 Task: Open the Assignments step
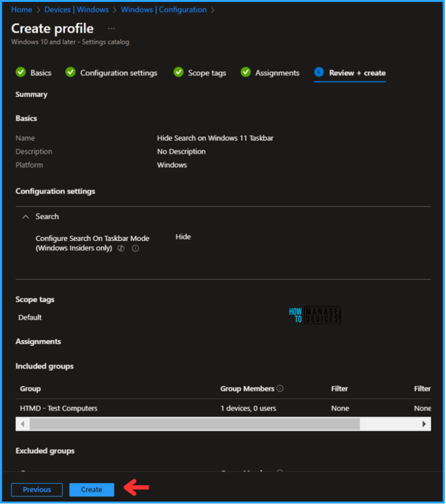[277, 73]
